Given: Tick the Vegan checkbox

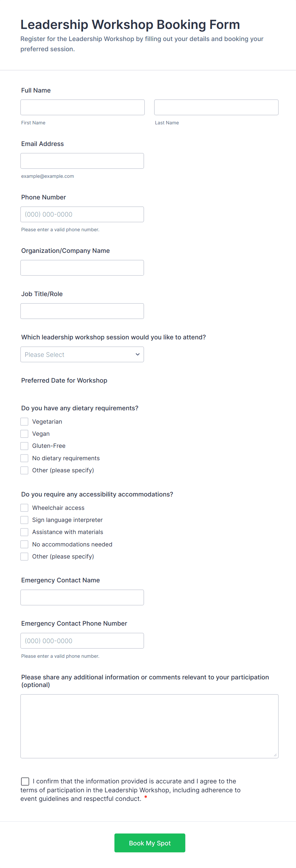Looking at the screenshot, I should point(24,434).
